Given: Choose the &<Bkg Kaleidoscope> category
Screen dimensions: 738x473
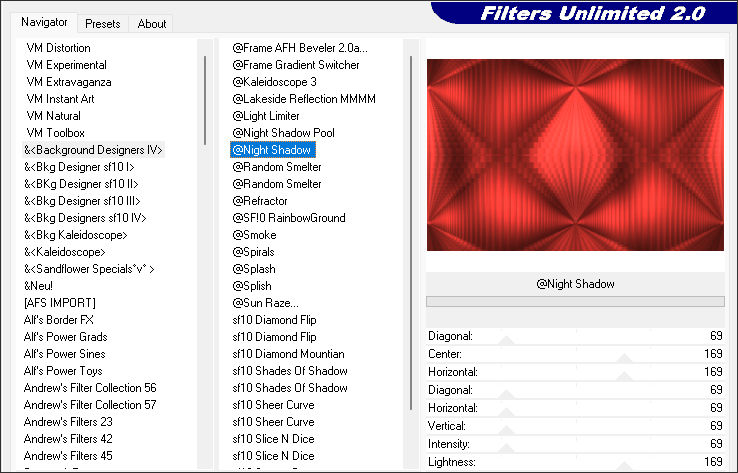Looking at the screenshot, I should 76,235.
